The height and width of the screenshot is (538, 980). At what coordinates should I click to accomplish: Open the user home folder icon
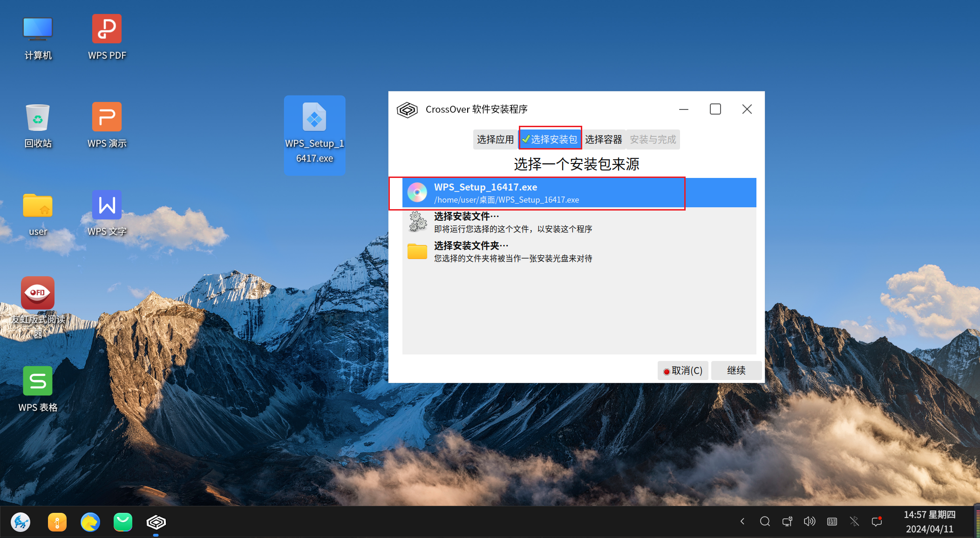coord(38,205)
